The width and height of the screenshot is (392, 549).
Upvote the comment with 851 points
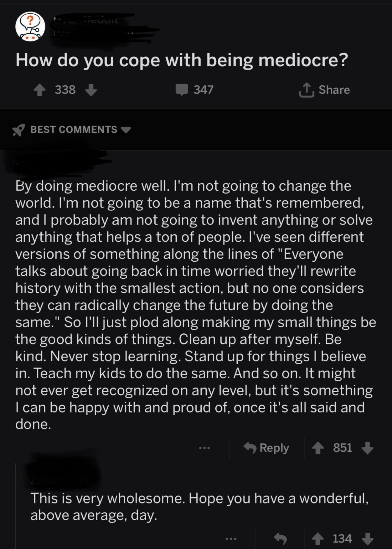318,448
